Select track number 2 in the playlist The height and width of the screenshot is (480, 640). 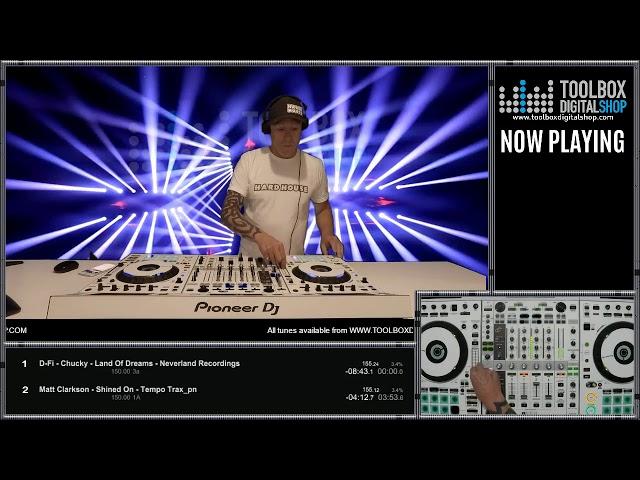coord(25,389)
